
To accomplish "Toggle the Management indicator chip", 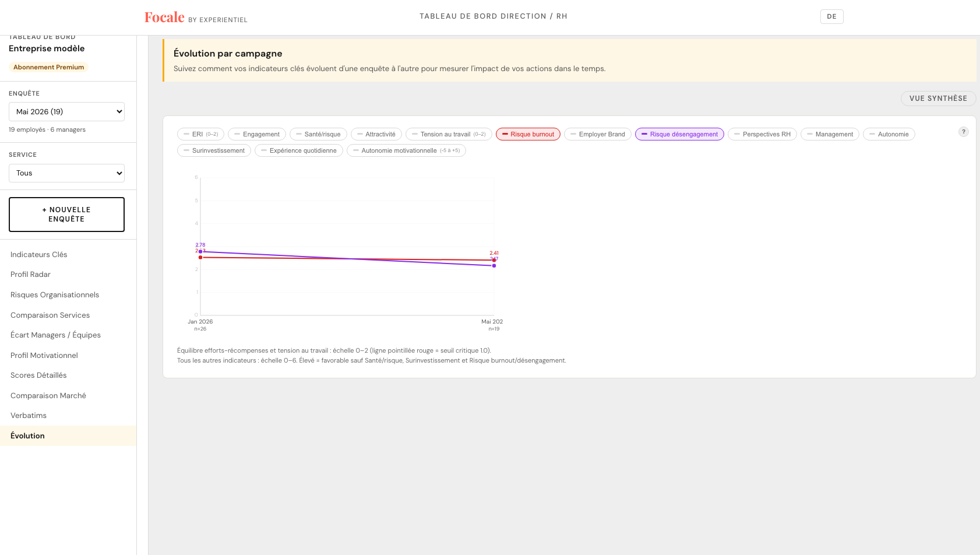I will point(830,134).
